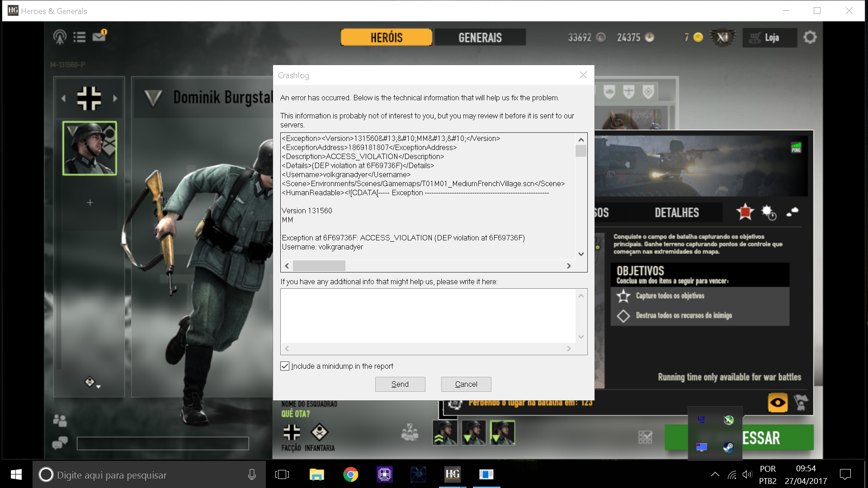Select the highlighted soldier portrait thumbnail
The image size is (868, 488).
point(90,148)
